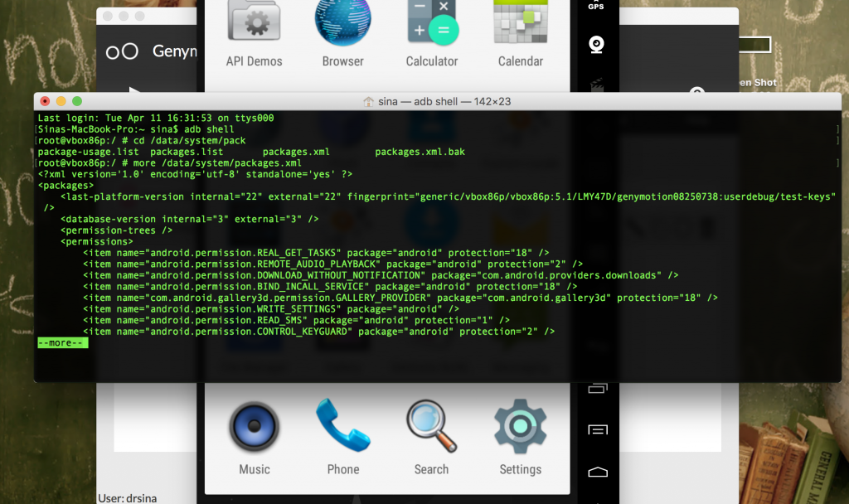Click the GPS widget in Genymotion sidebar

(596, 6)
